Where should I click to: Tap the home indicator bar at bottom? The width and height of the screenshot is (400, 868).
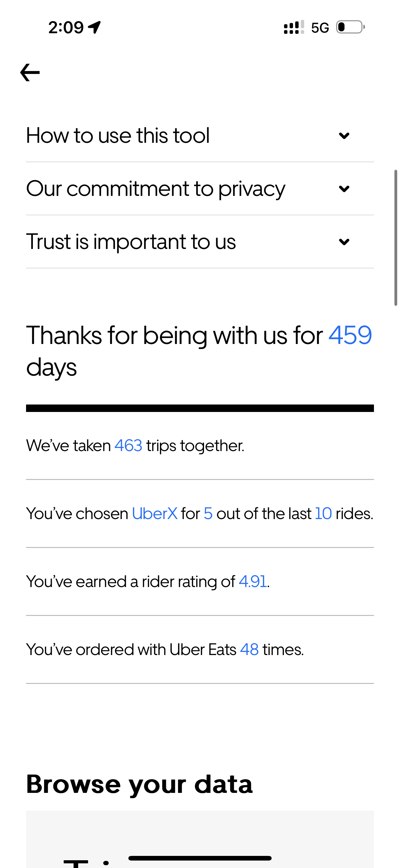[x=200, y=858]
